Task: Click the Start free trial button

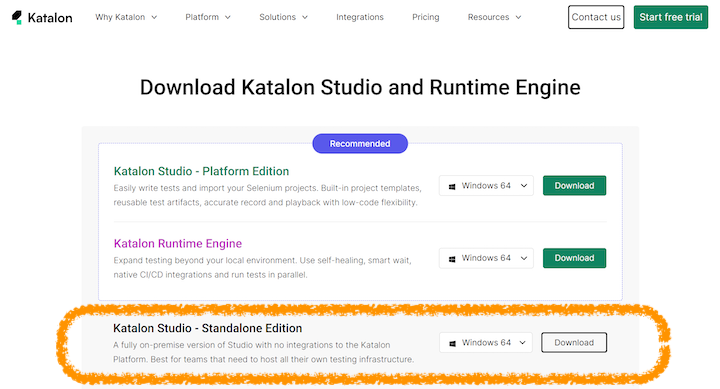Action: click(671, 17)
